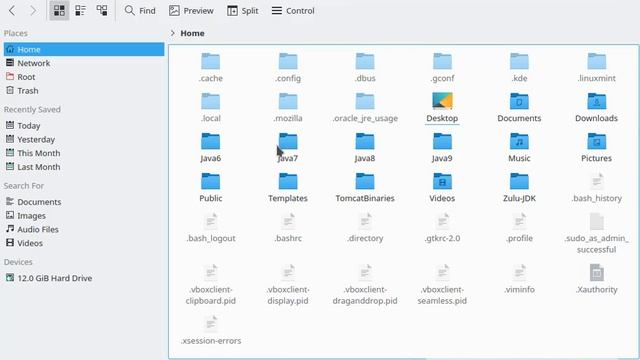Show files saved Last Month
Image resolution: width=640 pixels, height=360 pixels.
(84, 167)
